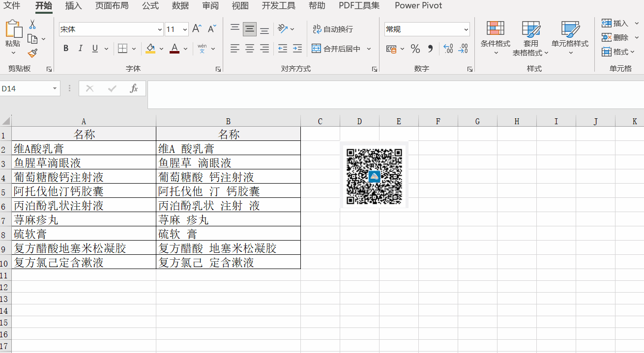Image resolution: width=644 pixels, height=353 pixels.
Task: Click the Merge and Center icon
Action: point(317,49)
